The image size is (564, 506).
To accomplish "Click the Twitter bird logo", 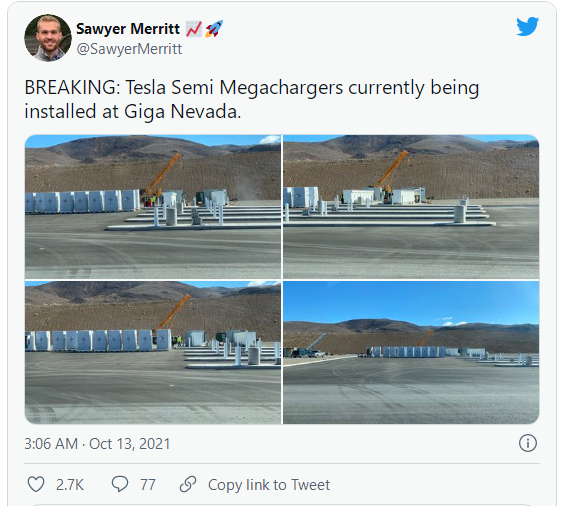I will pyautogui.click(x=527, y=26).
